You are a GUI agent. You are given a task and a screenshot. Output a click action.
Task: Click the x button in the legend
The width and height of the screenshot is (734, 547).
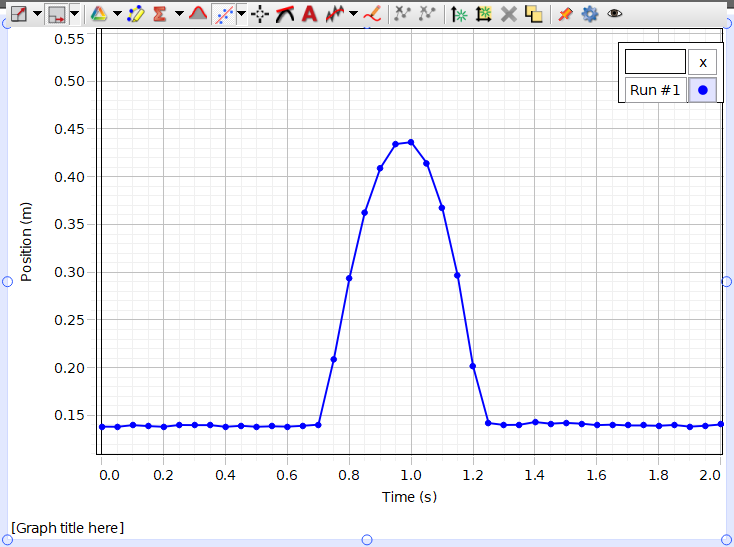(703, 62)
